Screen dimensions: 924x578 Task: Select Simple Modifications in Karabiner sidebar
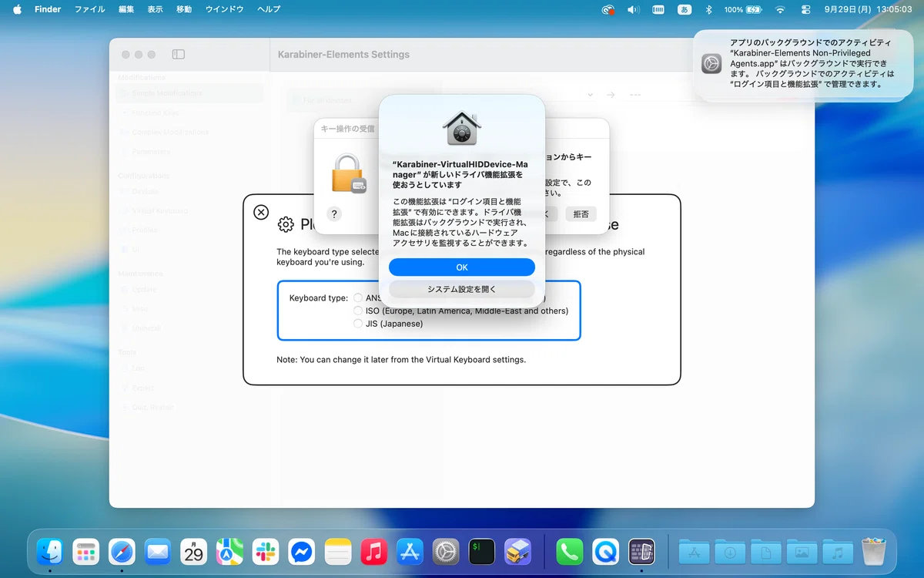(x=190, y=93)
